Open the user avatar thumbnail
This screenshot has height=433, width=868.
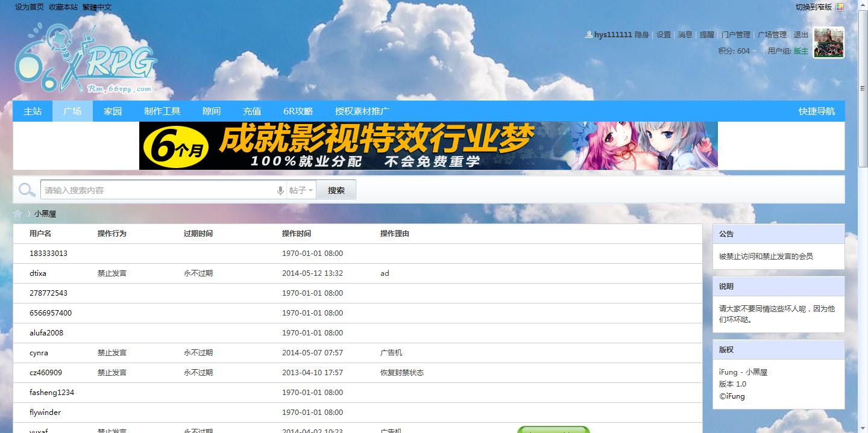point(829,43)
